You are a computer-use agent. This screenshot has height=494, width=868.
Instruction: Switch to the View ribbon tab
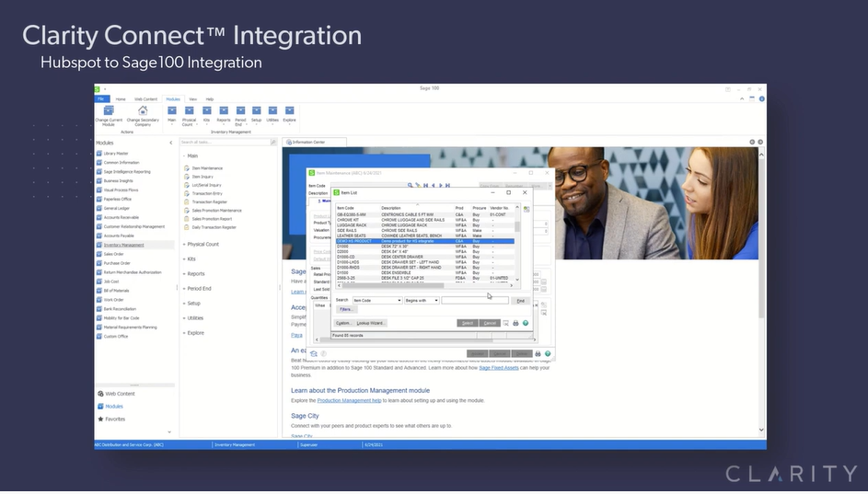point(192,99)
